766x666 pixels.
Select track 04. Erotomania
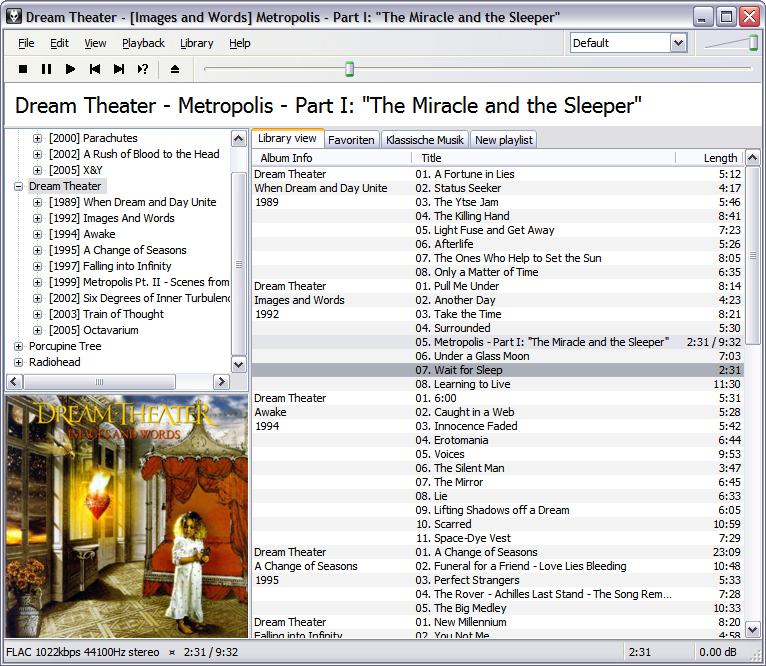(498, 440)
